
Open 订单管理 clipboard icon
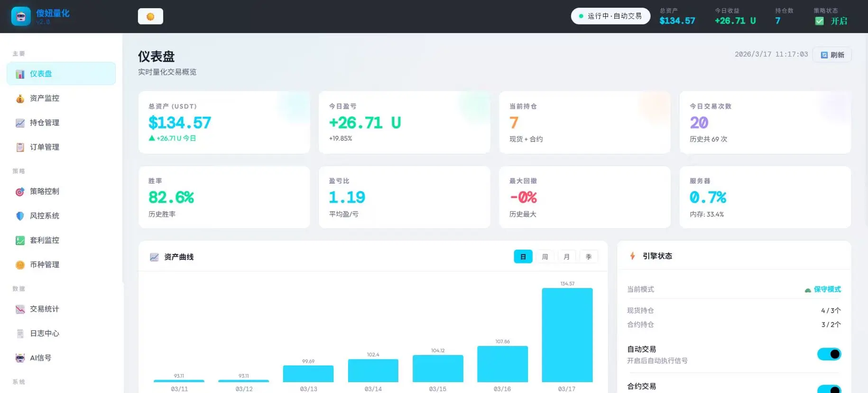tap(20, 147)
